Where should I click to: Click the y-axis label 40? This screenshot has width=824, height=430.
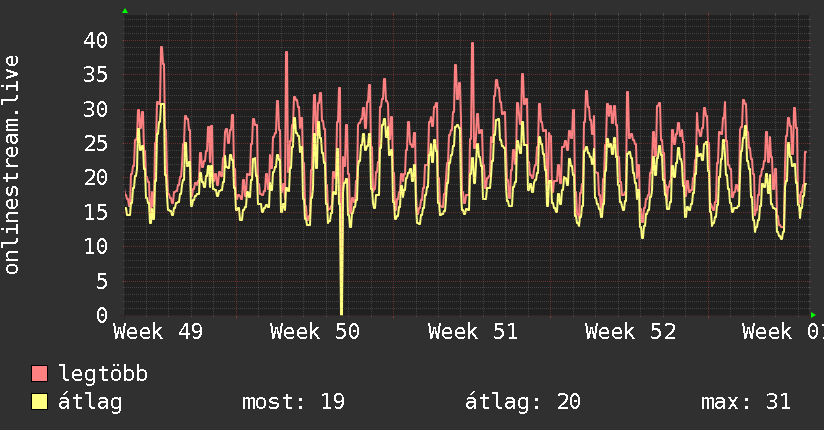pos(96,40)
